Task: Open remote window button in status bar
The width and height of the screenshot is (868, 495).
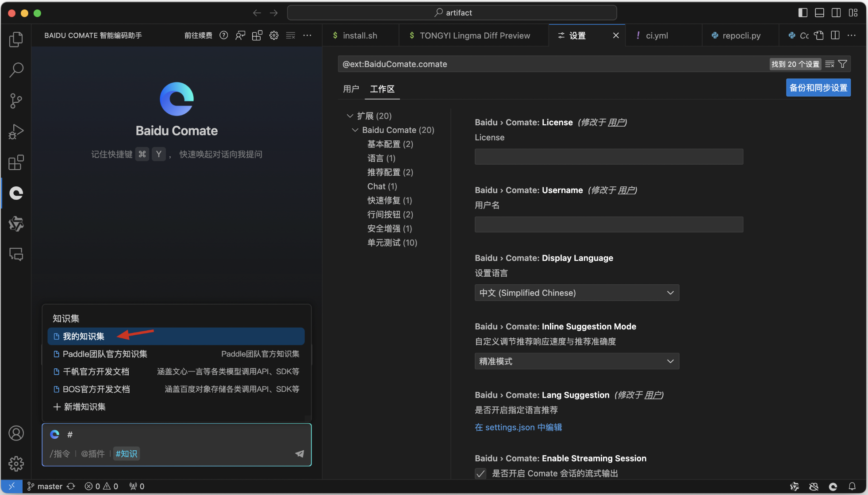Action: (x=12, y=486)
